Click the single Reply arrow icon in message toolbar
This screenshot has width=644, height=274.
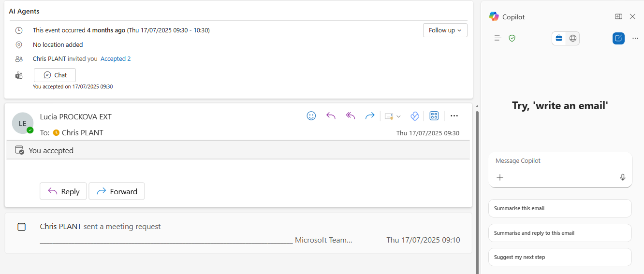pos(331,116)
